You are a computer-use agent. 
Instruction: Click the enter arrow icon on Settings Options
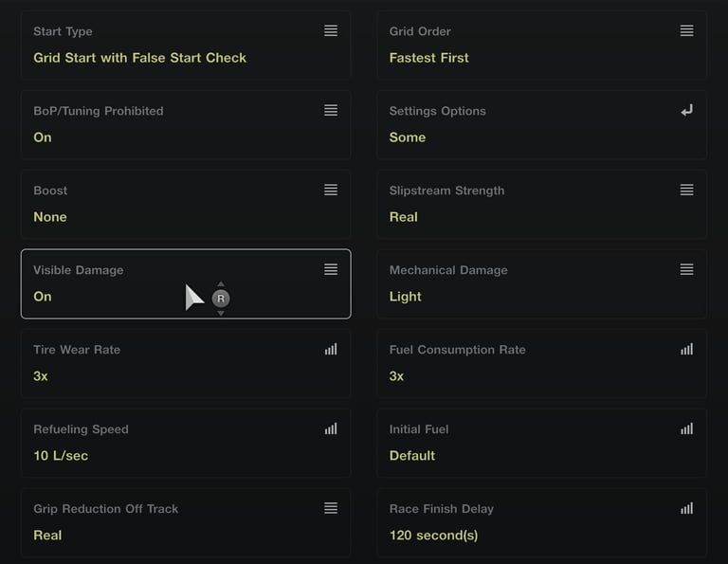[686, 111]
